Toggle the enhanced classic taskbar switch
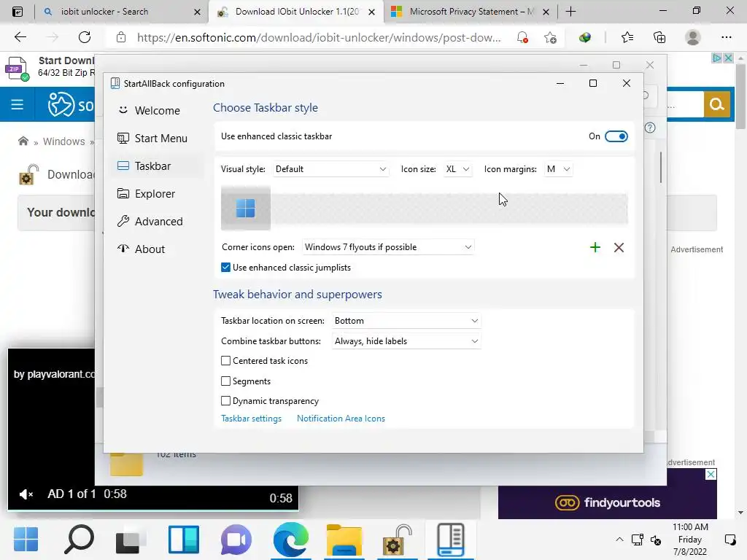Image resolution: width=747 pixels, height=560 pixels. 616,136
